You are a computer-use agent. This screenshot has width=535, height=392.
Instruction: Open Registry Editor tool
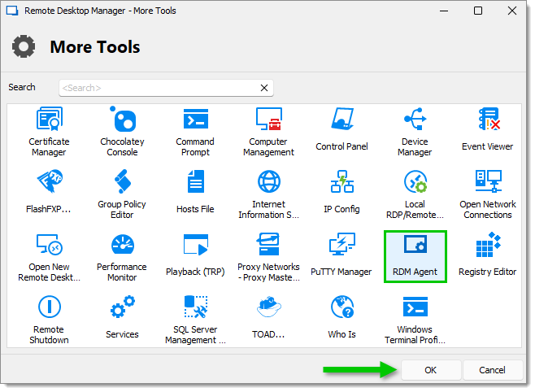[488, 256]
